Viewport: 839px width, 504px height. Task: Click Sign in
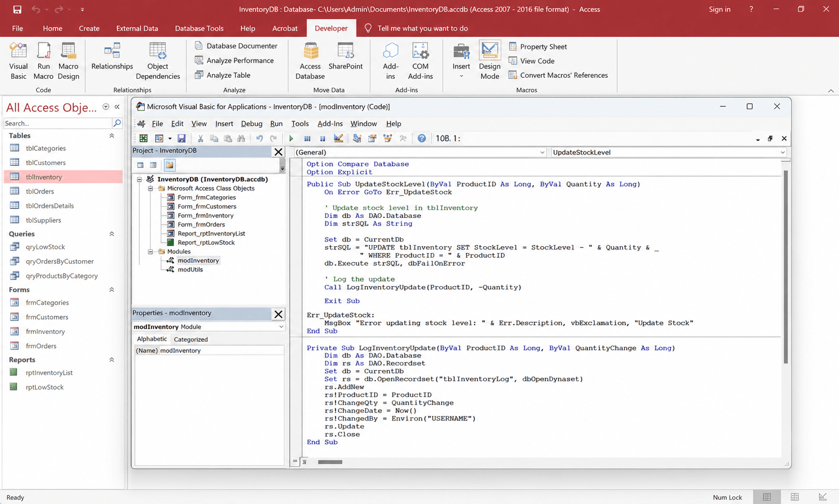point(720,9)
